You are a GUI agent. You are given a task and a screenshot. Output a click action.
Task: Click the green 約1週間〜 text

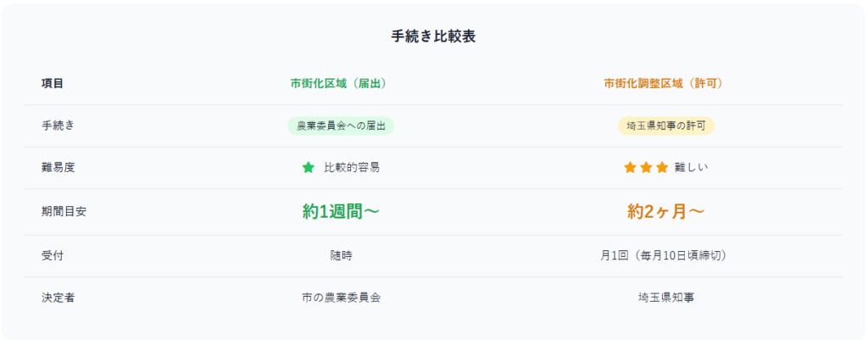[341, 211]
